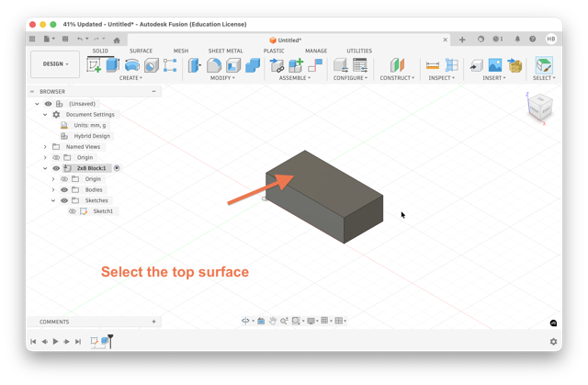Add a comment with COMMENTS plus button

(153, 322)
